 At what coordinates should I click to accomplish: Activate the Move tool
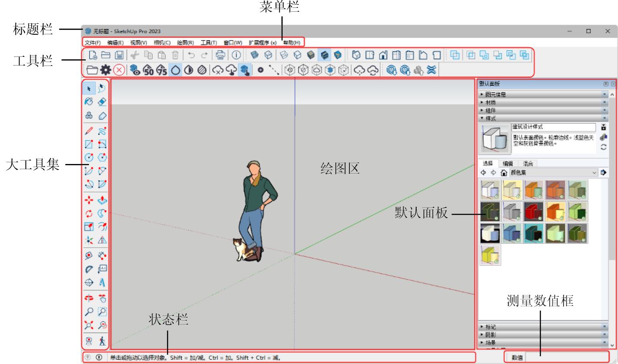[x=89, y=200]
